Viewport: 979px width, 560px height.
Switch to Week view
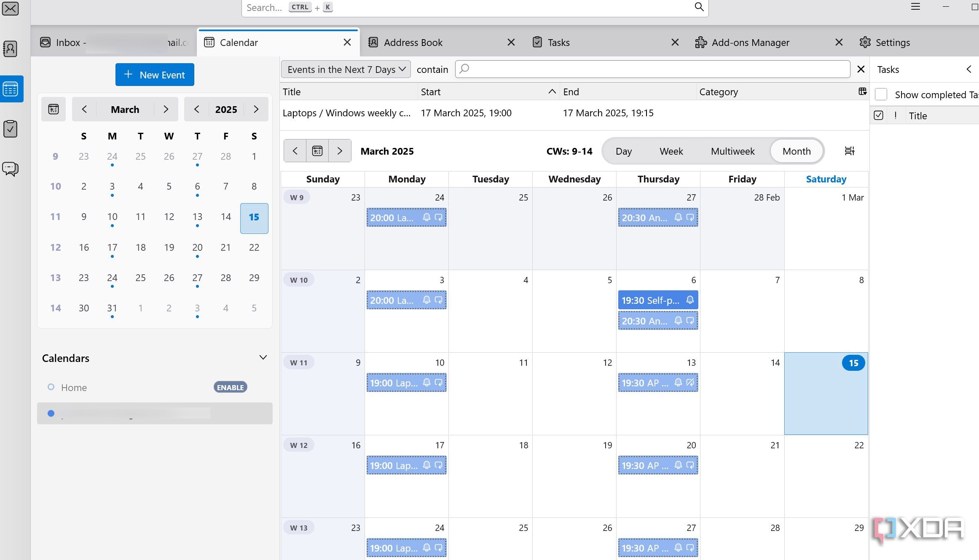coord(671,151)
